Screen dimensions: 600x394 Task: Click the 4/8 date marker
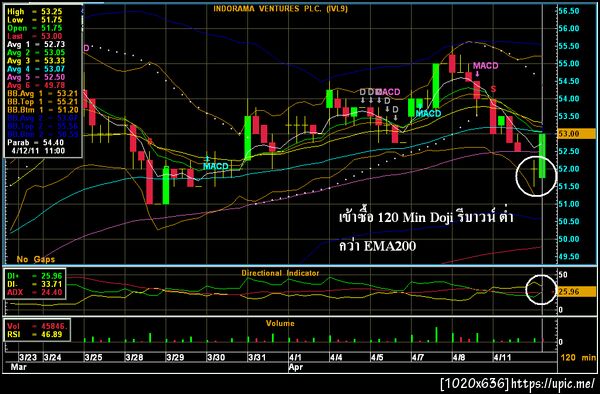459,358
